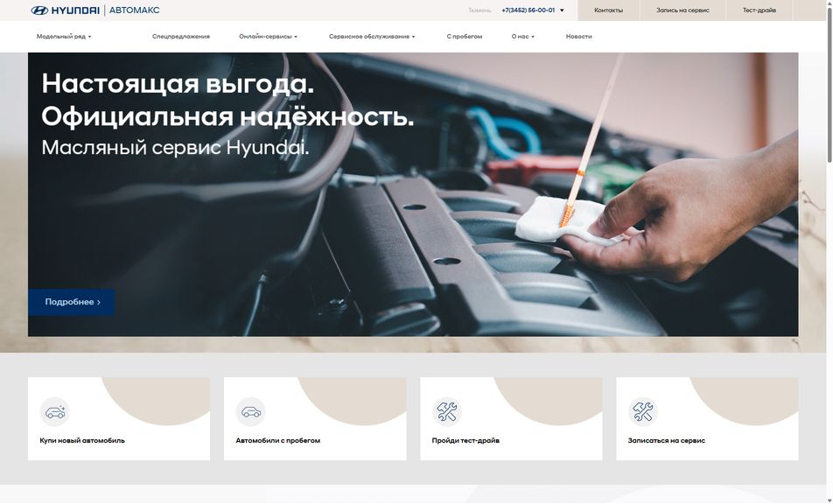Screen dimensions: 833x504
Task: Go to С пробегом section
Action: (x=465, y=37)
